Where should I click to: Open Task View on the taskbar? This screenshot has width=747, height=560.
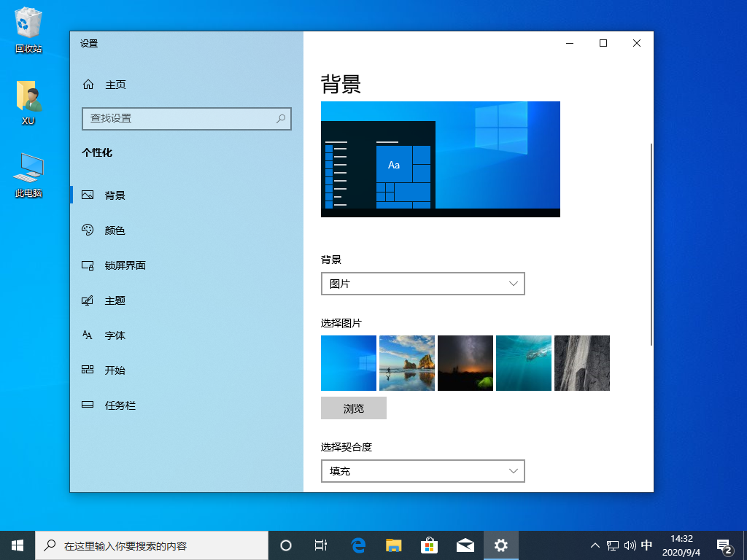320,545
